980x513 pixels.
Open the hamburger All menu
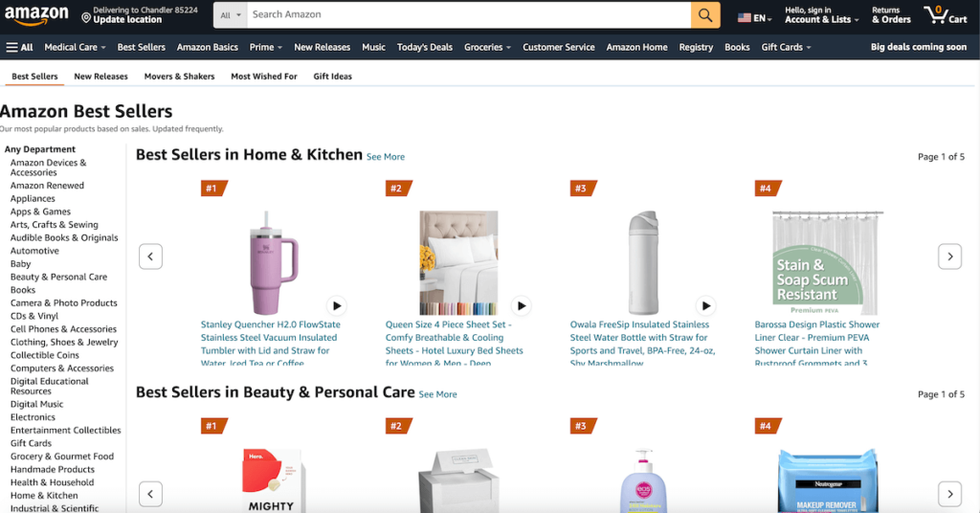pos(19,47)
